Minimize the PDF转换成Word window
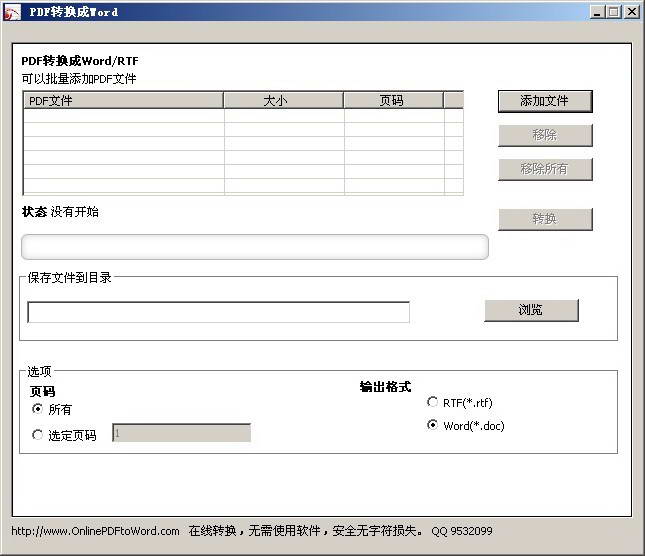 click(x=598, y=12)
